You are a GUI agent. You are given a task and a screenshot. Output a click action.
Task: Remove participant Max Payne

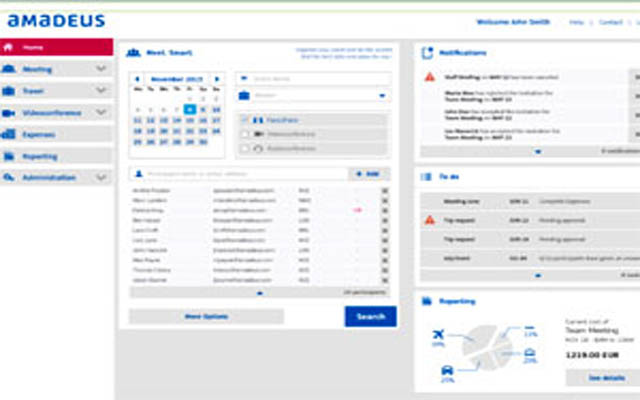[x=384, y=260]
